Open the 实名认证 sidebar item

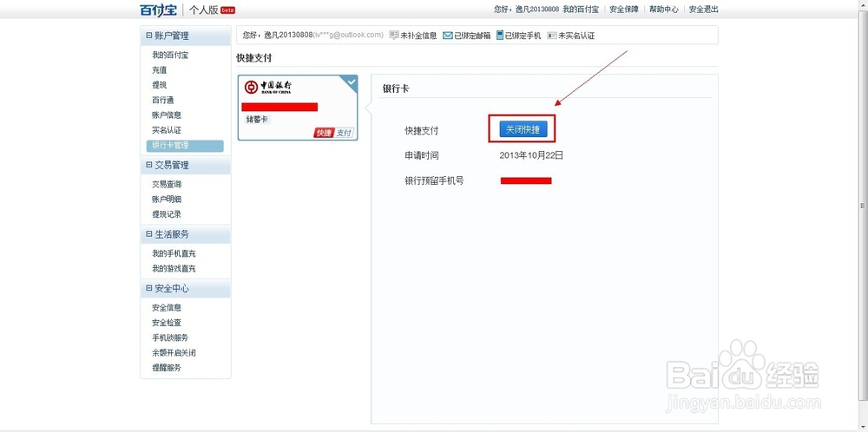pyautogui.click(x=167, y=130)
